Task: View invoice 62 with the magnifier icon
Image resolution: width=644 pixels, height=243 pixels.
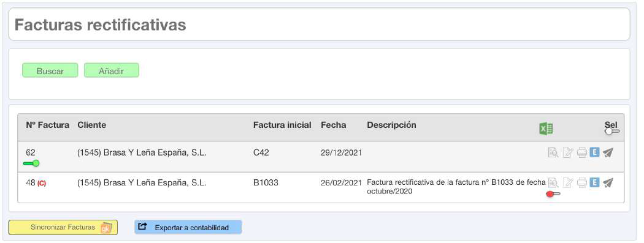Action: pyautogui.click(x=553, y=153)
